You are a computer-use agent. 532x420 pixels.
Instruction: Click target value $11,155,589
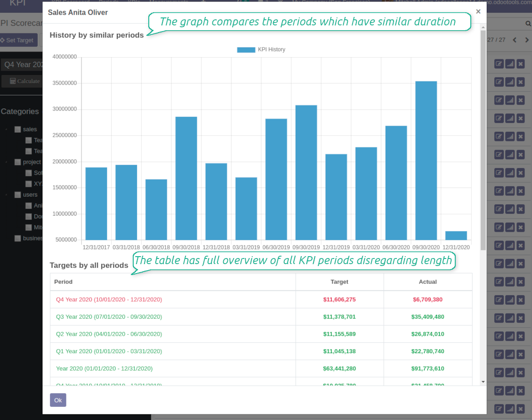tap(339, 334)
